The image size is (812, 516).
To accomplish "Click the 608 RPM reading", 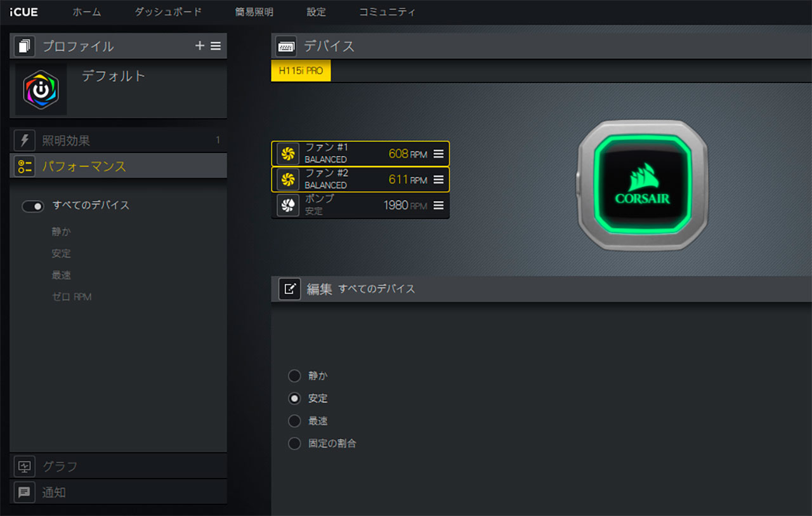I will [408, 154].
